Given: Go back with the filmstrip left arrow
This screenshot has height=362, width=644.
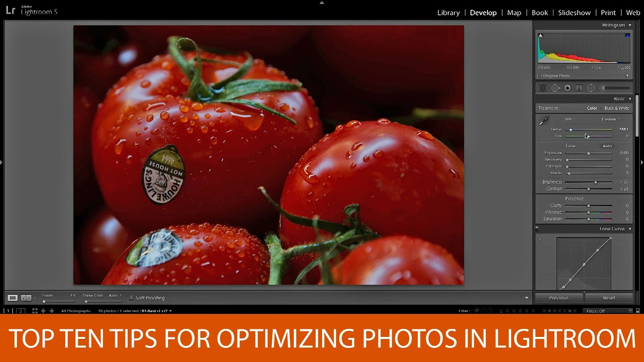Looking at the screenshot, I should [43, 311].
